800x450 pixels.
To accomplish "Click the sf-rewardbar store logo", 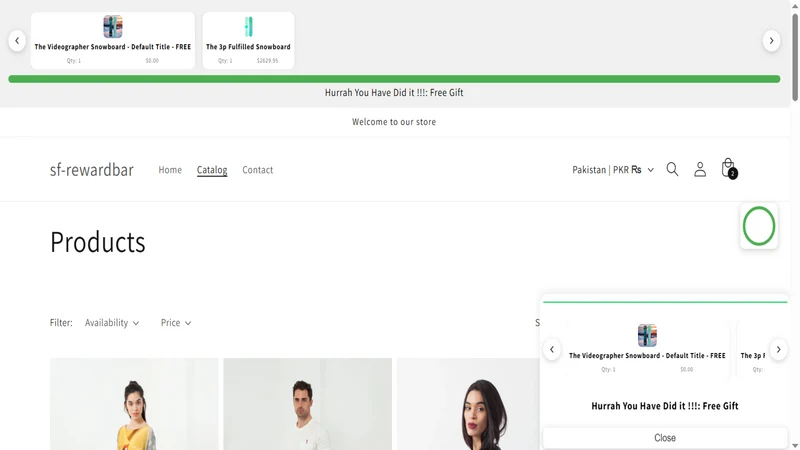I will pos(92,169).
